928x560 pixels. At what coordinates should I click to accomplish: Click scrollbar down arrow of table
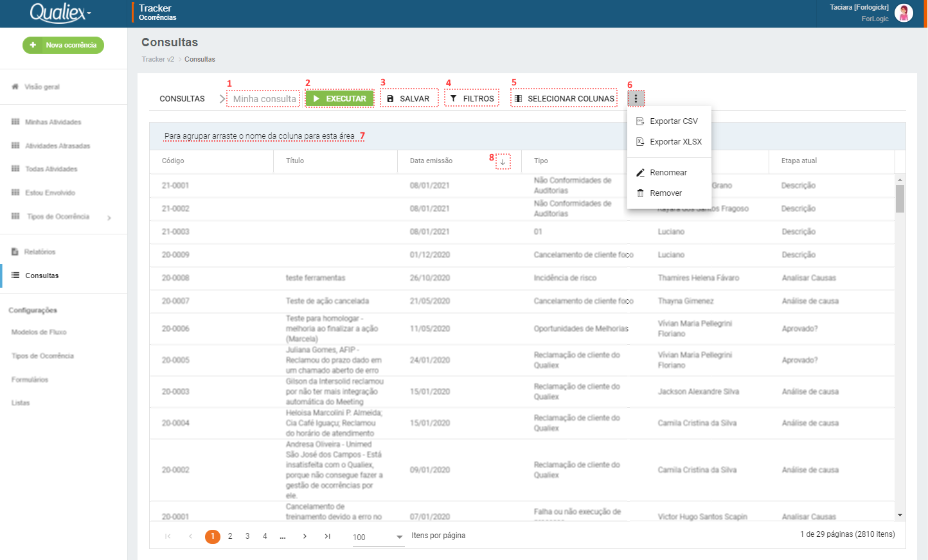(x=900, y=515)
